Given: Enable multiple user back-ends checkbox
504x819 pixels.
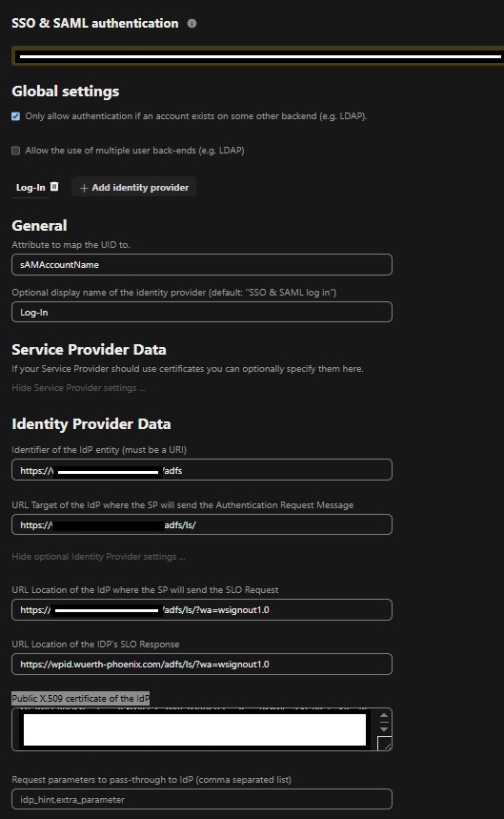Looking at the screenshot, I should (15, 151).
